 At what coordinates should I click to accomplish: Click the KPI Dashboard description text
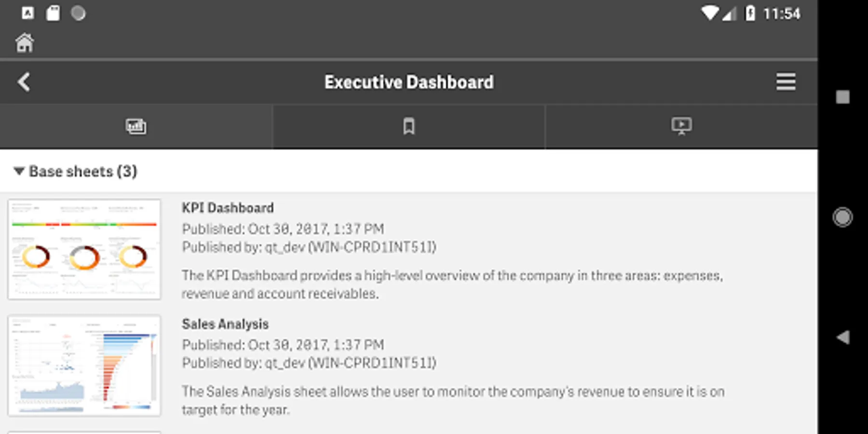[452, 285]
